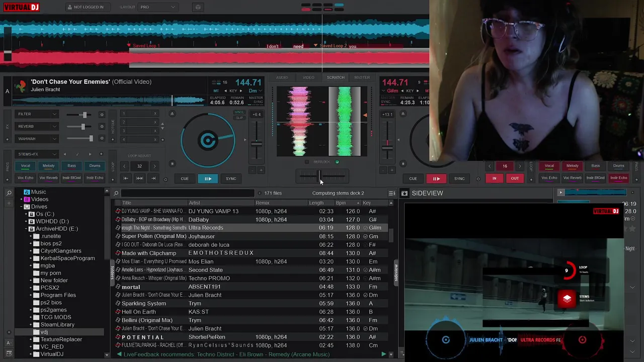Screen dimensions: 644x362
Task: Open STEMS+FX pad mode dropdown
Action: click(x=36, y=154)
